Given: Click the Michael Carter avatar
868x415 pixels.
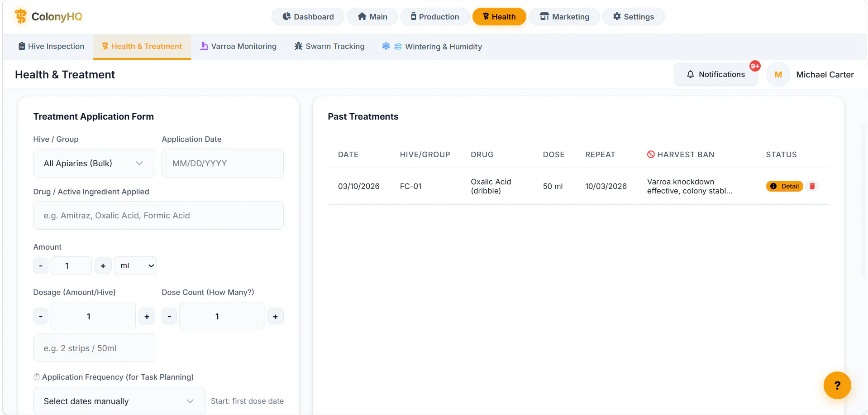Looking at the screenshot, I should pyautogui.click(x=778, y=75).
